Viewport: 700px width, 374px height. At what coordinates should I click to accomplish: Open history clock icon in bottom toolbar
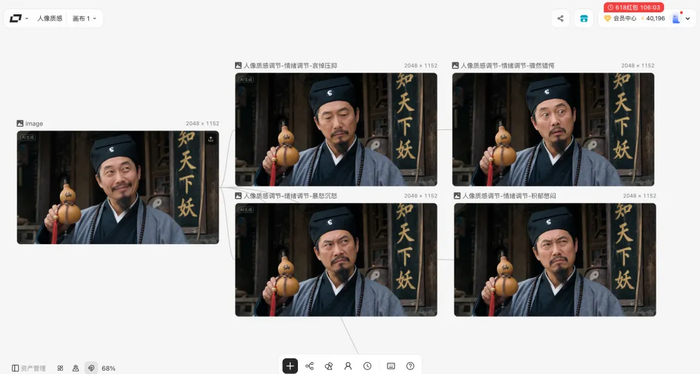tap(367, 366)
